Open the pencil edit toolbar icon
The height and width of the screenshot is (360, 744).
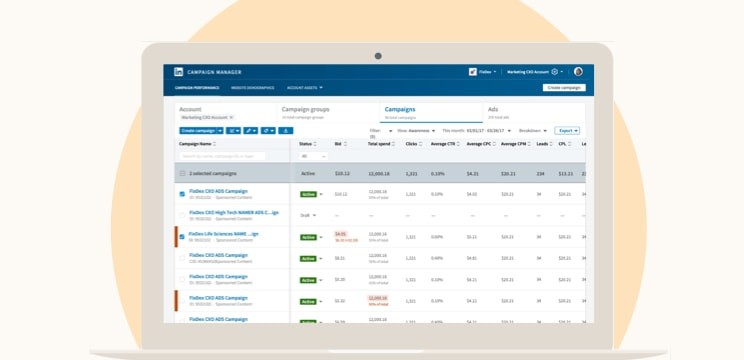251,130
